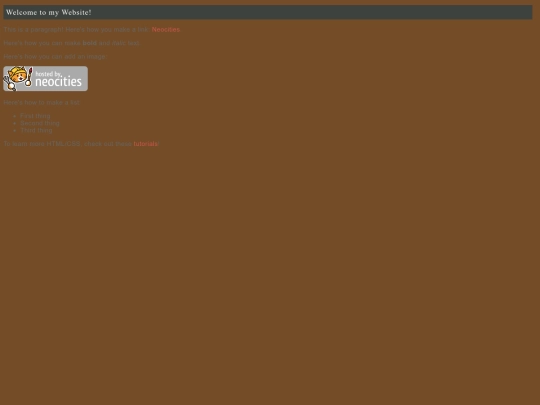
Task: Select the First thing list item
Action: pos(35,116)
